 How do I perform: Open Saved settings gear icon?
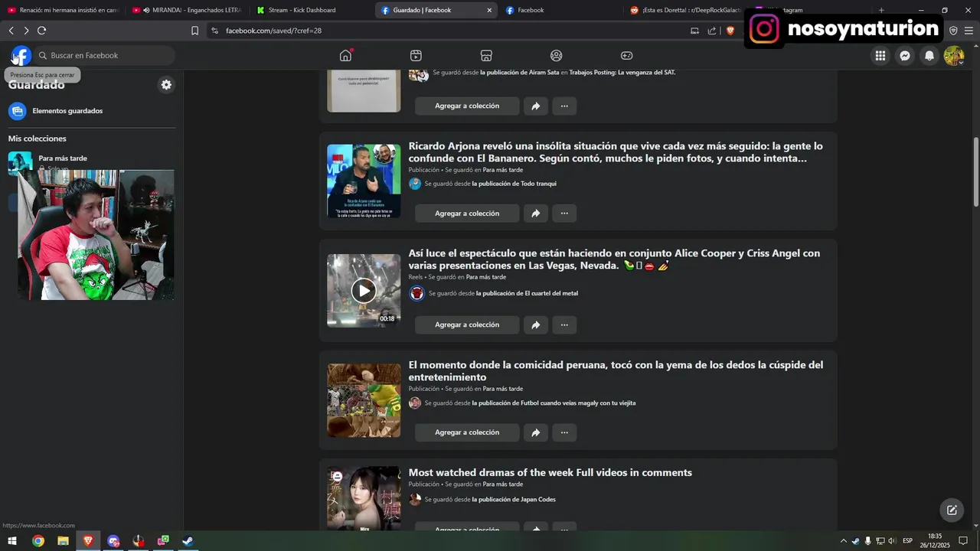coord(166,85)
